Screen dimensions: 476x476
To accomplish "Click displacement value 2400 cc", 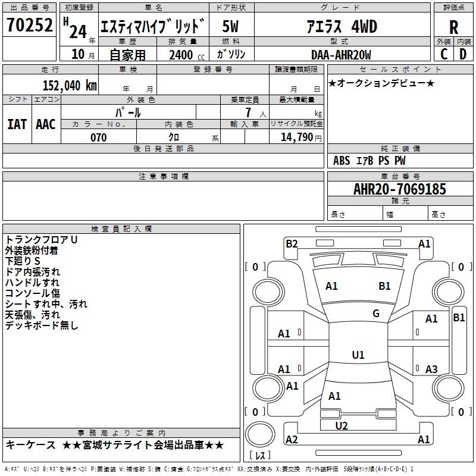I will [187, 55].
